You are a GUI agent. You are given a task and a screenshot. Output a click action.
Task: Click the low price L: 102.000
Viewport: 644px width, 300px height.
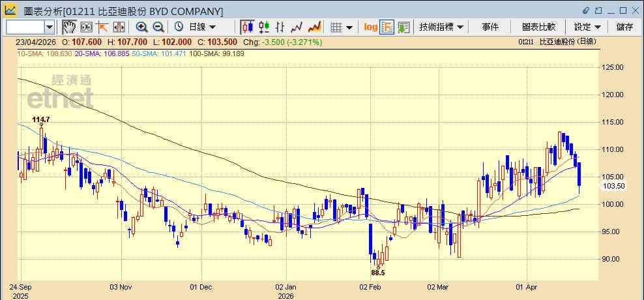point(173,42)
